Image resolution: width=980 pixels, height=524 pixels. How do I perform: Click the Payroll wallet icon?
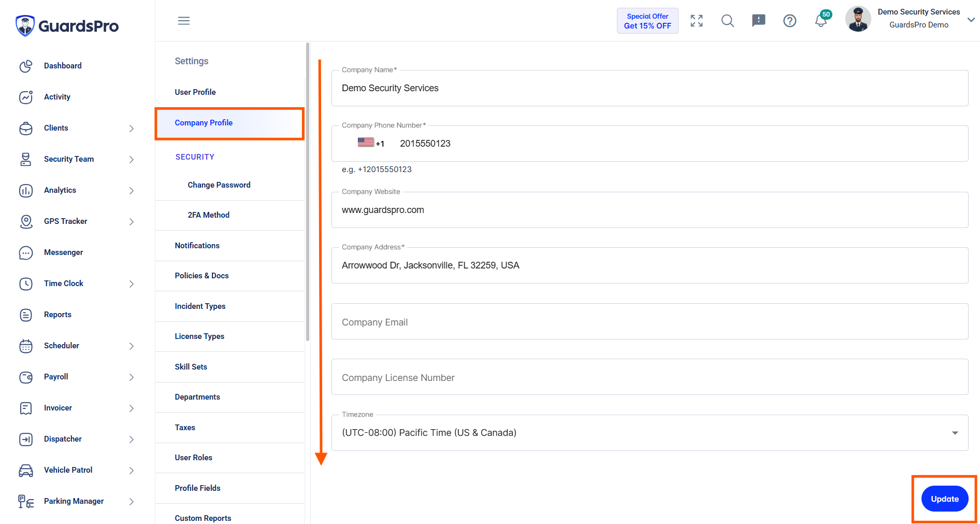(26, 377)
